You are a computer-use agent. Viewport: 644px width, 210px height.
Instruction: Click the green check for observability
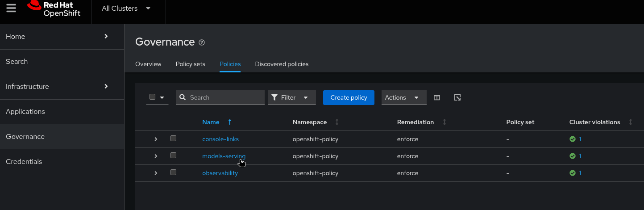point(573,173)
